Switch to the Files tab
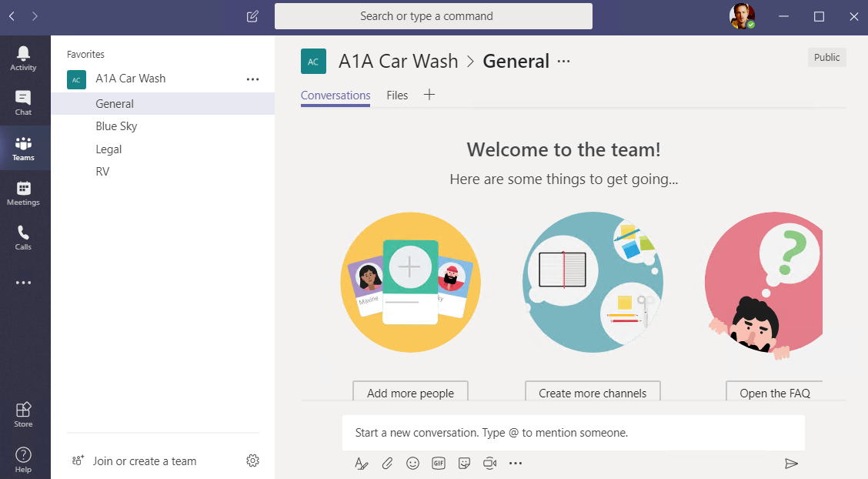The image size is (868, 479). [x=397, y=95]
